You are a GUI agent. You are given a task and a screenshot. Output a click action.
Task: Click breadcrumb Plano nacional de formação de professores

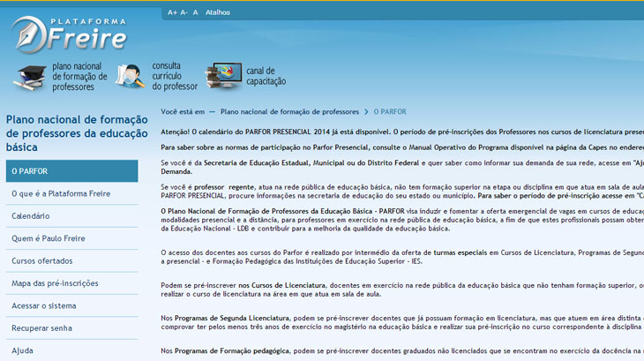(289, 112)
